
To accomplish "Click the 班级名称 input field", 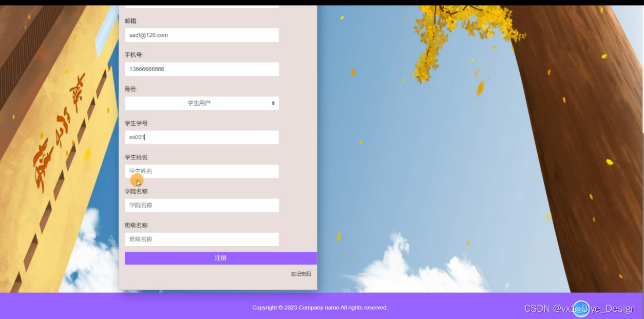I will coord(202,240).
